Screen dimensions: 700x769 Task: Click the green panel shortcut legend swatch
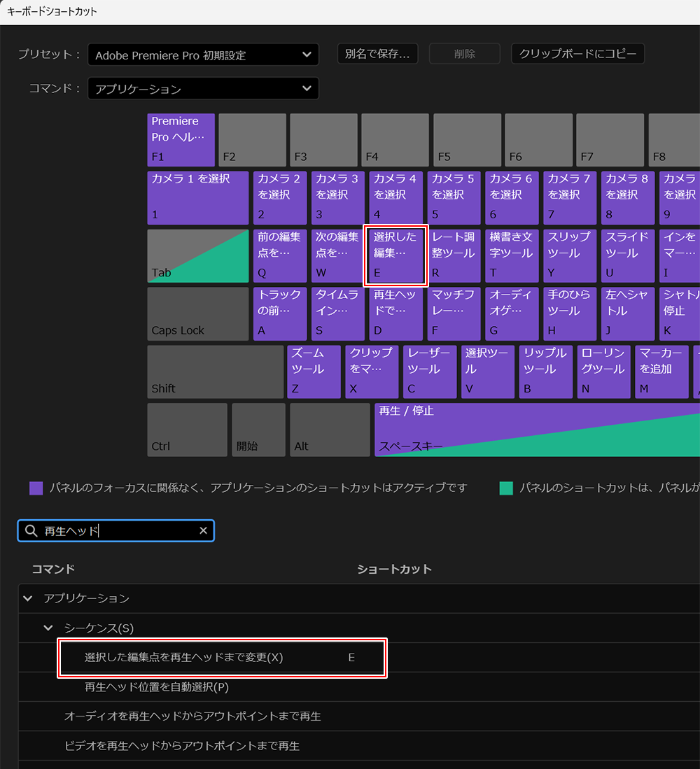(506, 488)
